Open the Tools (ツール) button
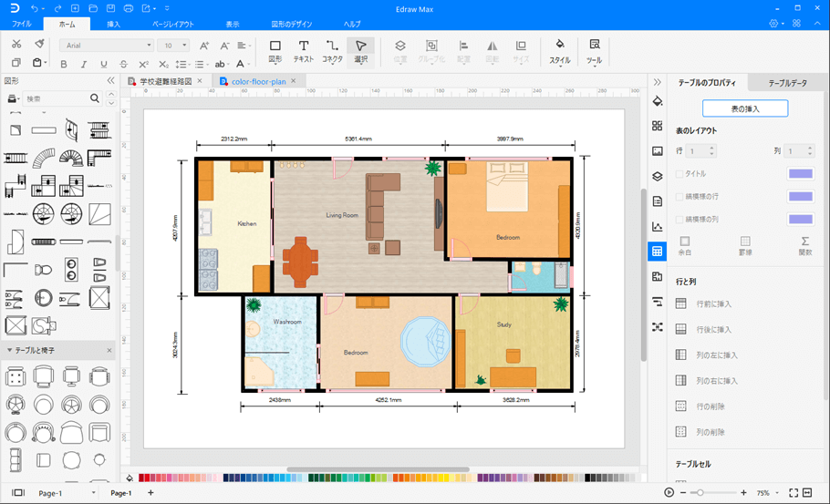The width and height of the screenshot is (830, 504). pyautogui.click(x=595, y=52)
